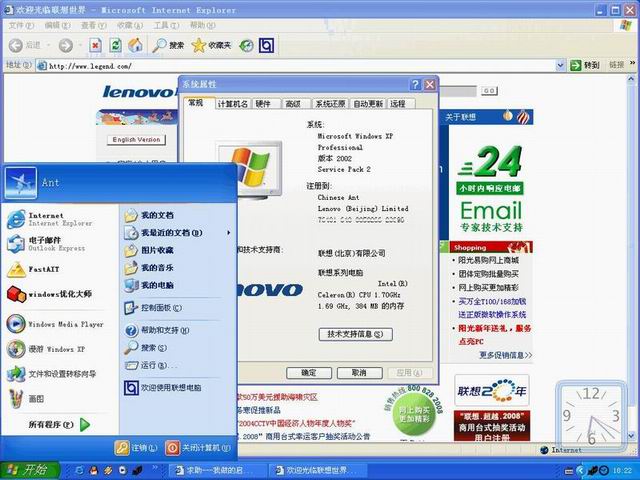Open 运行 (Run) in Start menu
Screen dimensions: 640x480
(178, 365)
